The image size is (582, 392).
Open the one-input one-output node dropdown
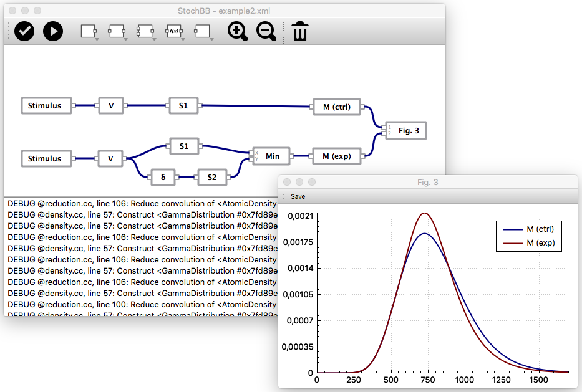tap(118, 31)
